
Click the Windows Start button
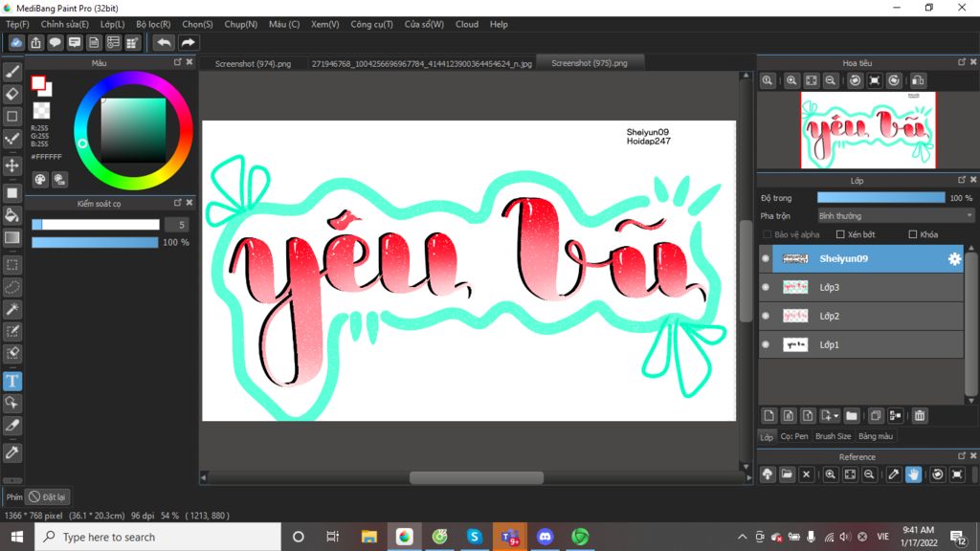coord(17,537)
